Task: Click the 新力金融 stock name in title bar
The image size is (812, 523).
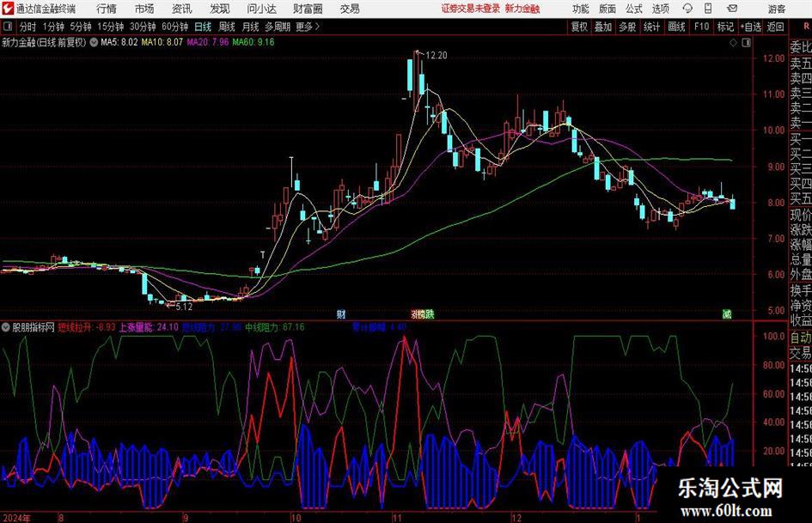Action: point(522,9)
